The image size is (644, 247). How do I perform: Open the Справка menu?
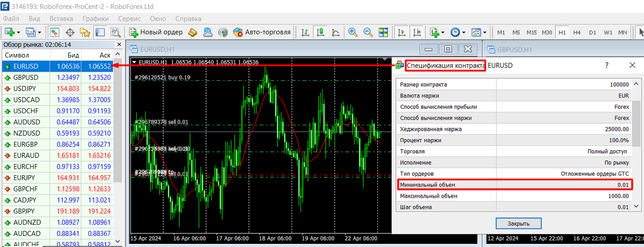(189, 18)
